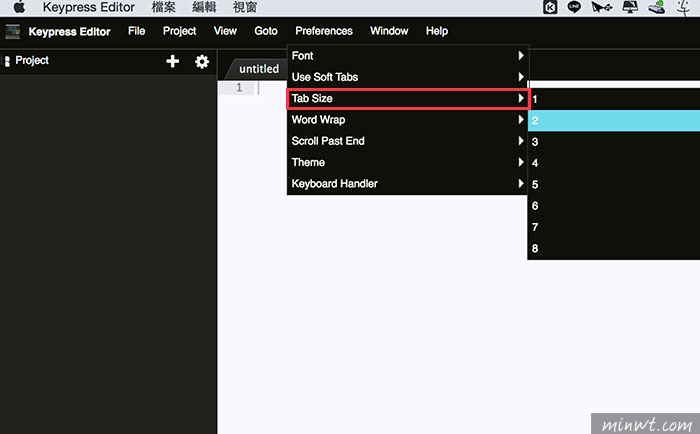Open Keypress Editor macOS app menu
700x434 pixels.
pos(88,7)
